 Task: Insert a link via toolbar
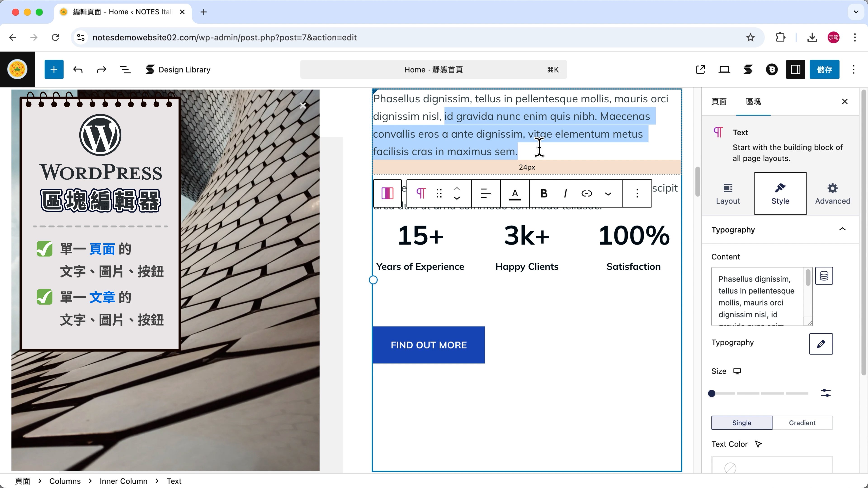coord(587,193)
